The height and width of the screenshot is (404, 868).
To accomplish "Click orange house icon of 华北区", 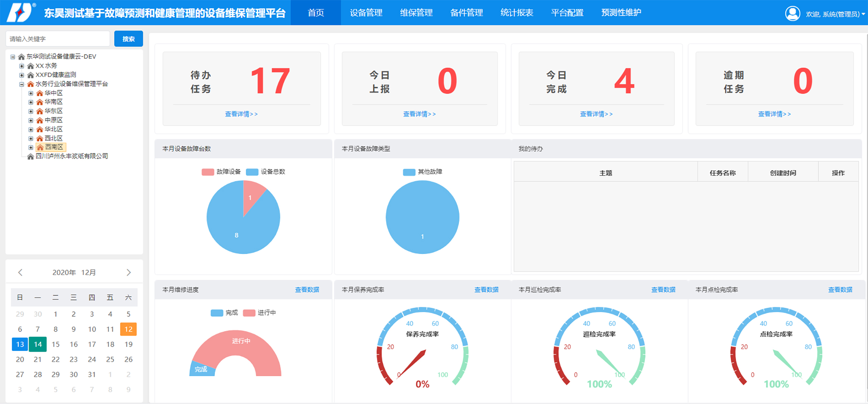I will click(40, 129).
